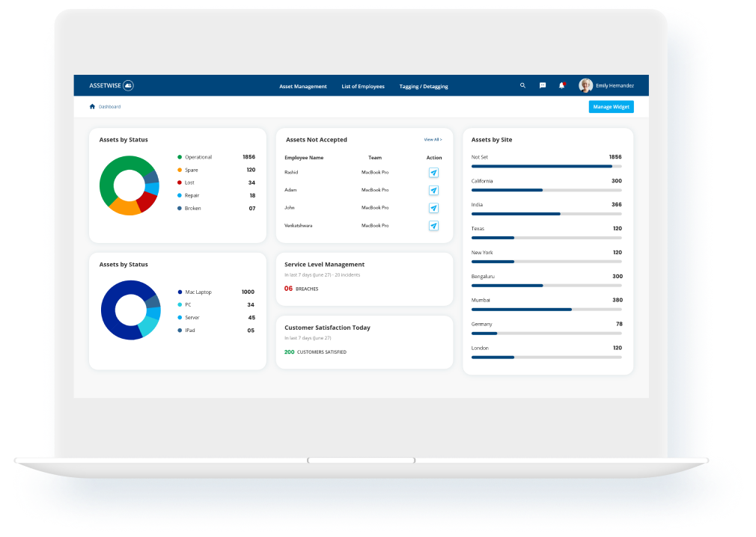Image resolution: width=756 pixels, height=537 pixels.
Task: Click send action icon for Venkatshwara
Action: (x=433, y=226)
